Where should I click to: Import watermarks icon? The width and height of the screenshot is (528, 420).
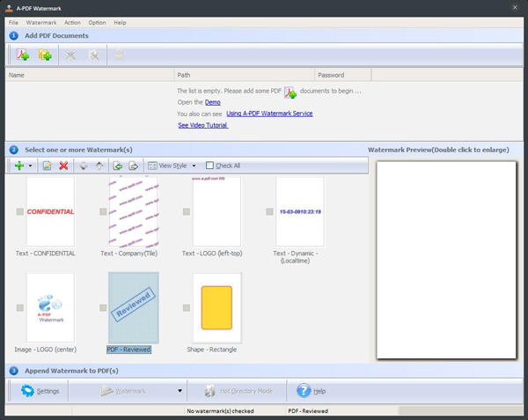118,166
